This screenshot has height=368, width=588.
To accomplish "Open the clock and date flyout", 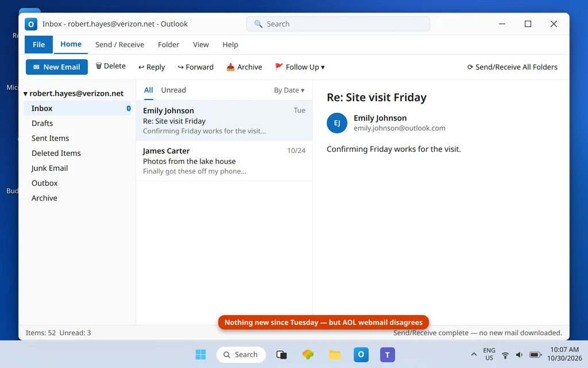I will tap(564, 354).
